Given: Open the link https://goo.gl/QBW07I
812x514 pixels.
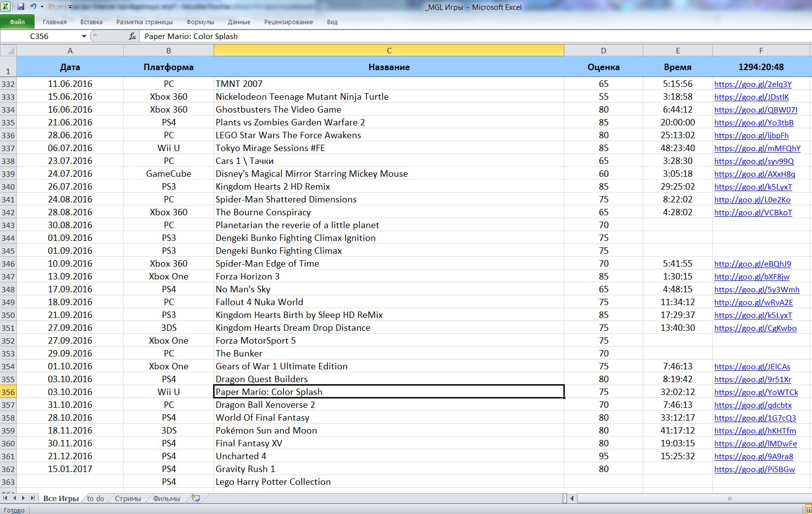Looking at the screenshot, I should pyautogui.click(x=756, y=110).
